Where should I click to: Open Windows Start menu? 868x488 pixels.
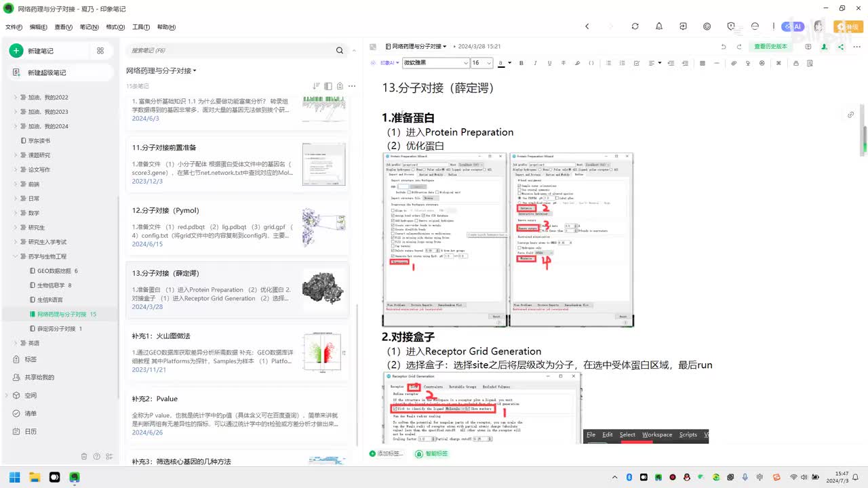coord(15,477)
